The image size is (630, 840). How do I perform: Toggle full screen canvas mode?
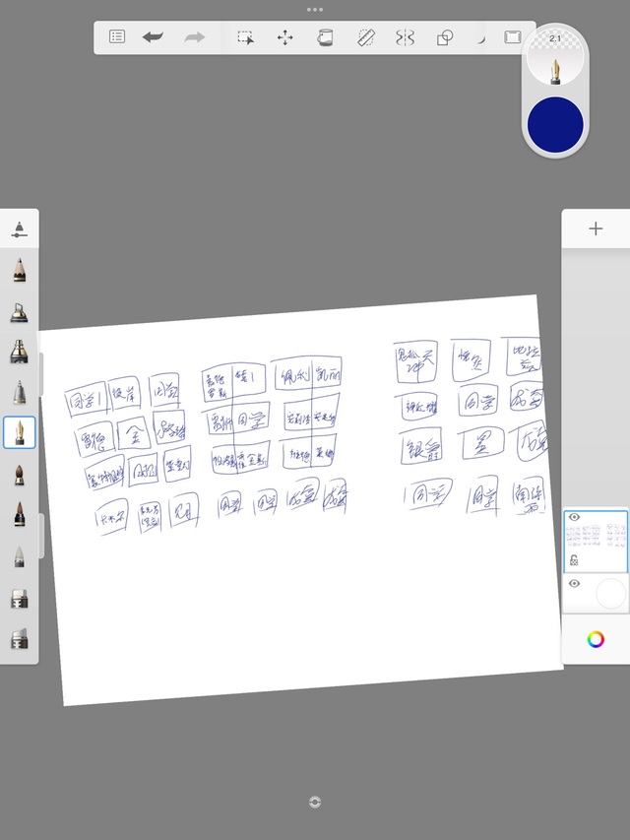click(513, 37)
